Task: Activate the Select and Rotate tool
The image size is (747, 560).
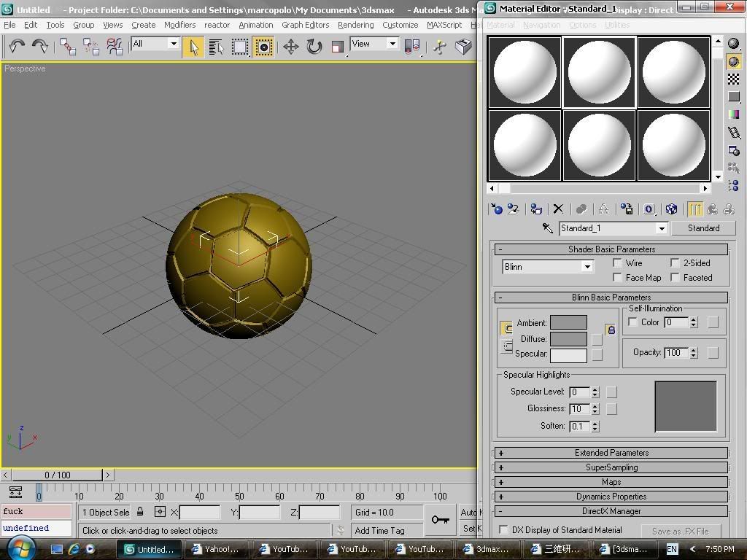Action: coord(314,47)
